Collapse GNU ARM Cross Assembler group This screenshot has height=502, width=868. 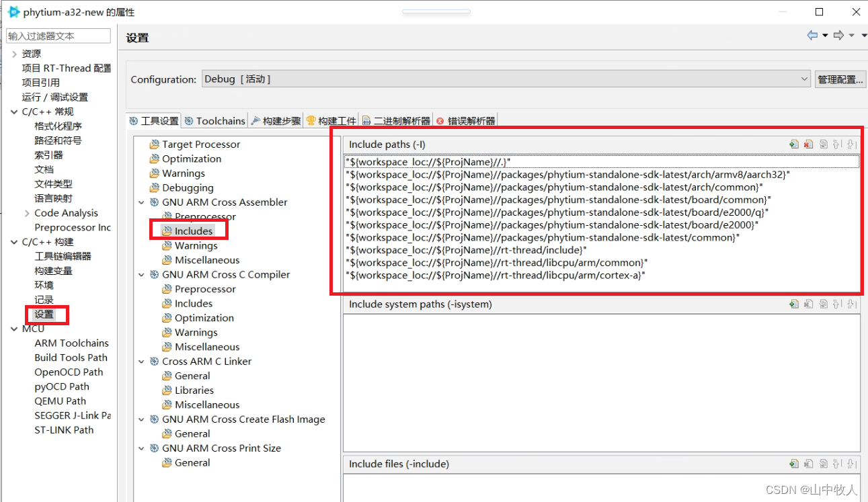(141, 202)
